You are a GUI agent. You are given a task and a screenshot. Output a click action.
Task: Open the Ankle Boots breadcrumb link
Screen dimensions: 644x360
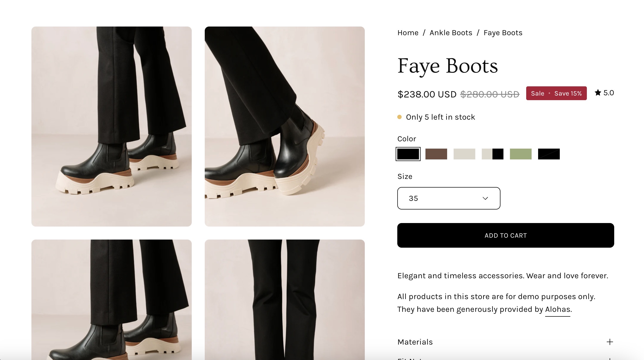pyautogui.click(x=451, y=33)
